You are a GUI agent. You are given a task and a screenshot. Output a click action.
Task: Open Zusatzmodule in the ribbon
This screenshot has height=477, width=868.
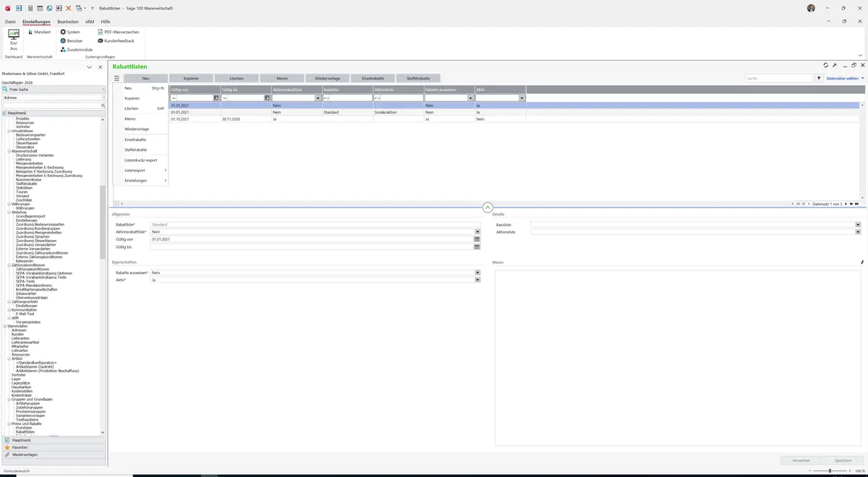click(76, 49)
